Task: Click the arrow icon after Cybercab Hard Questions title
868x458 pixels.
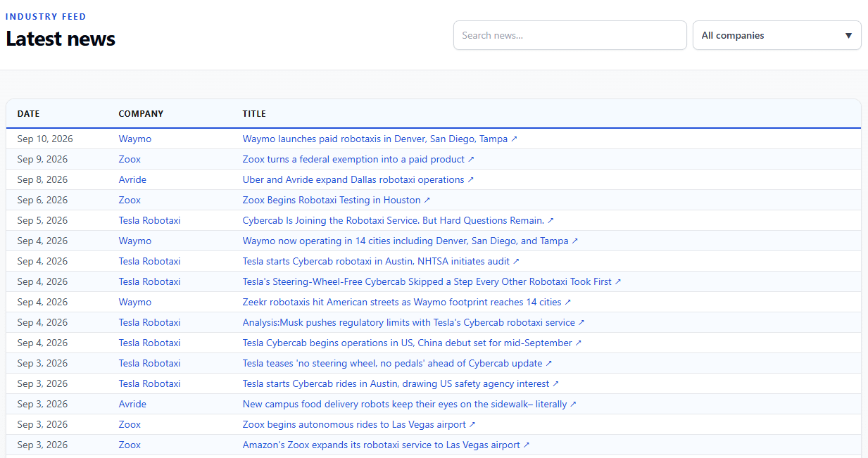Action: (x=551, y=221)
